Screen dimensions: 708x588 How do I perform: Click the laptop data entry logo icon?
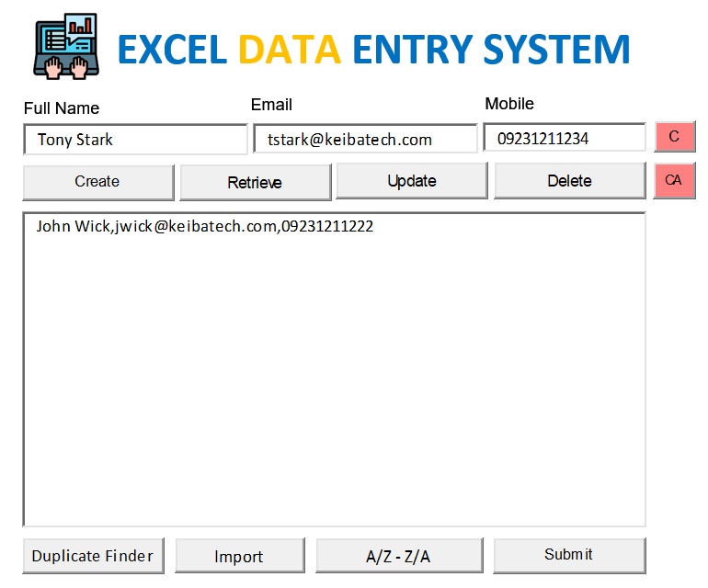[66, 47]
